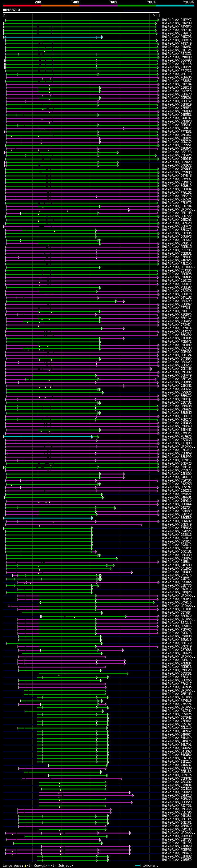This screenshot has width=197, height=868.
Task: Open hit UniRef100_Q6CFS2
Action: (177, 101)
